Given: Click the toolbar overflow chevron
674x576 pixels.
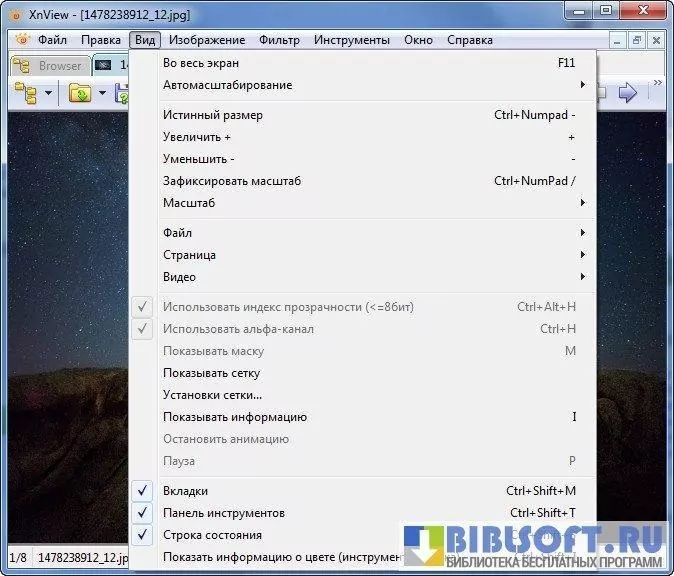Looking at the screenshot, I should [x=657, y=83].
